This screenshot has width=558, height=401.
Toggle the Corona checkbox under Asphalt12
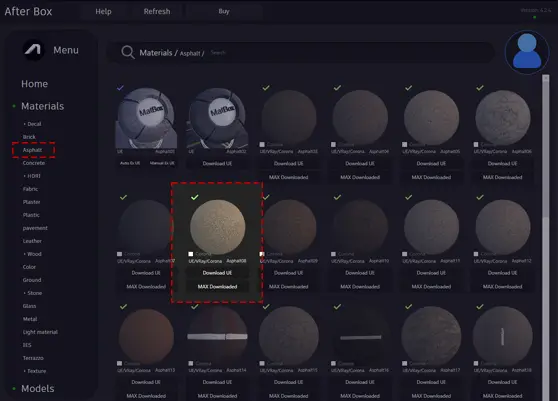pyautogui.click(x=476, y=254)
